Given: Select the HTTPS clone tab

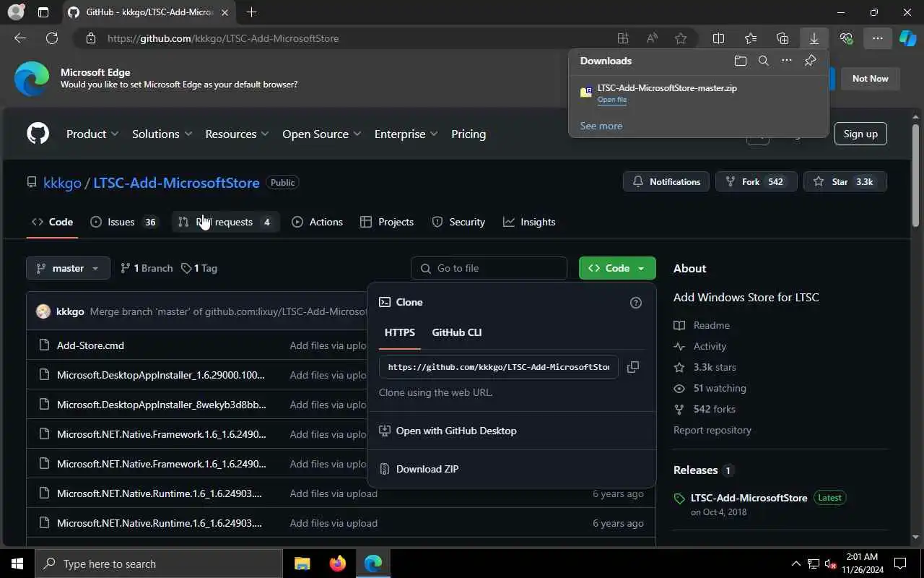Looking at the screenshot, I should 399,332.
